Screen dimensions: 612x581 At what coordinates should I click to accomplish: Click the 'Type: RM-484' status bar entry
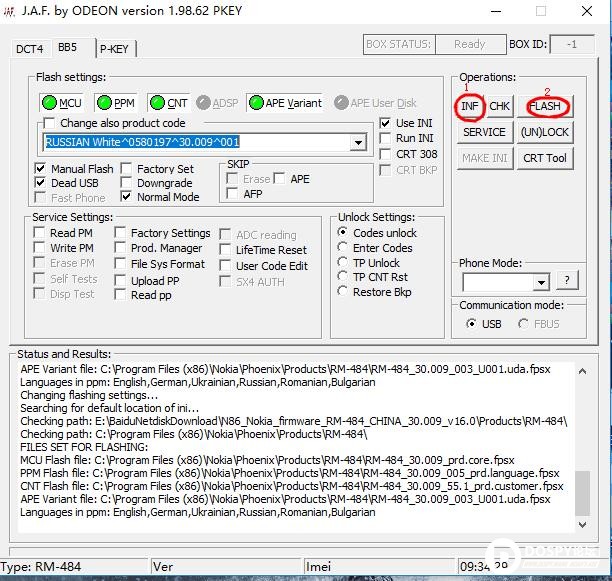41,567
